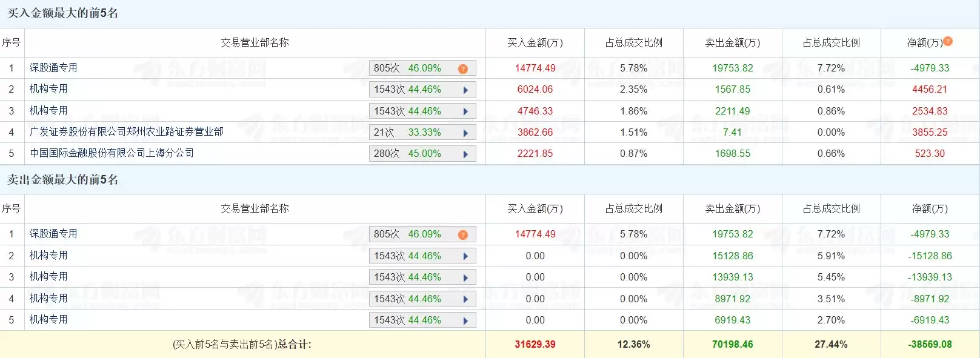Viewport: 980px width, 358px height.
Task: Expand arrow for sell-table row 3 机构专用
Action: [x=465, y=277]
